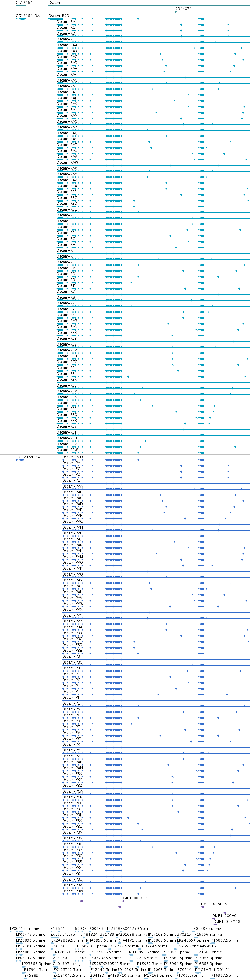Select the Dscam-RBH transcript label

[x=67, y=227]
